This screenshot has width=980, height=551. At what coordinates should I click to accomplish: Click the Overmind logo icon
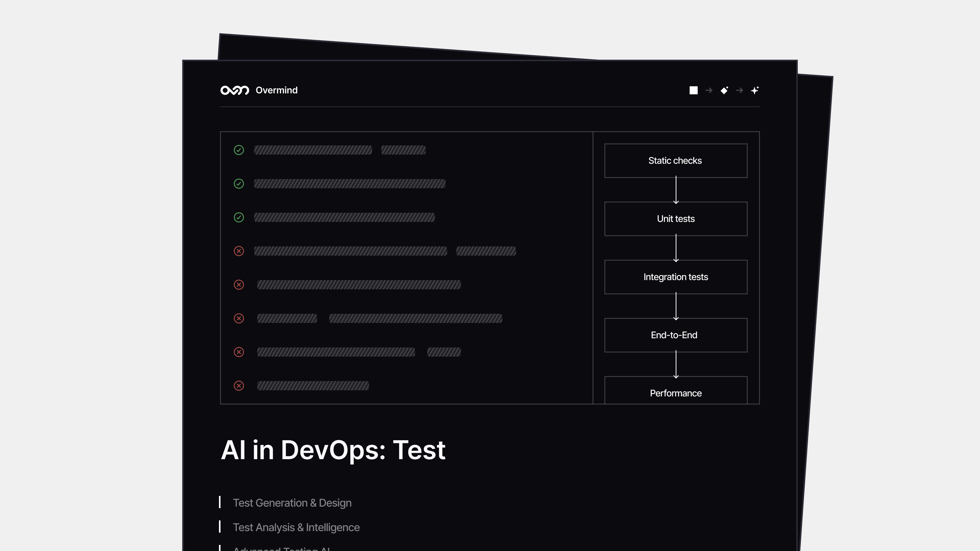[235, 90]
